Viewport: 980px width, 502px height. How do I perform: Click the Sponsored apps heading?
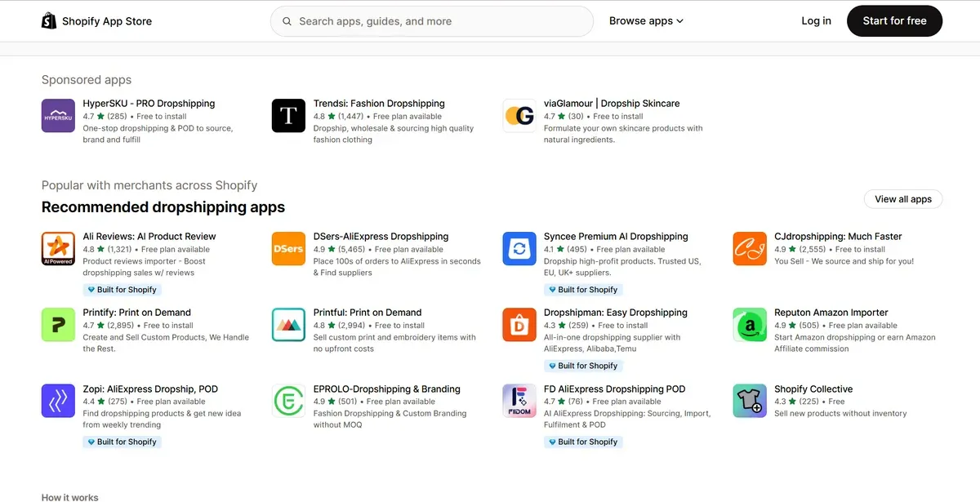(x=87, y=80)
